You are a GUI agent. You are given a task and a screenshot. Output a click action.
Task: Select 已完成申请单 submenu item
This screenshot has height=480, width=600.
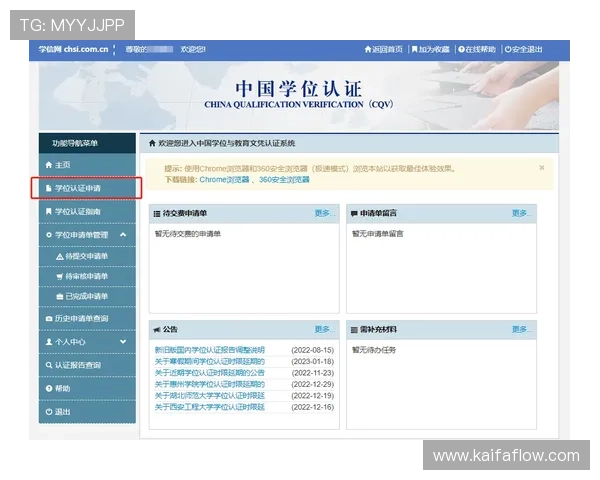pyautogui.click(x=87, y=297)
